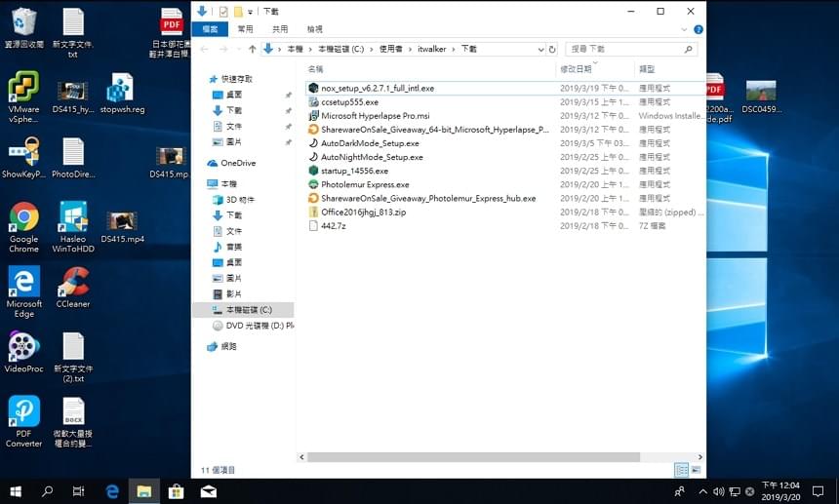Select PhotoDire... file on desktop

click(73, 158)
